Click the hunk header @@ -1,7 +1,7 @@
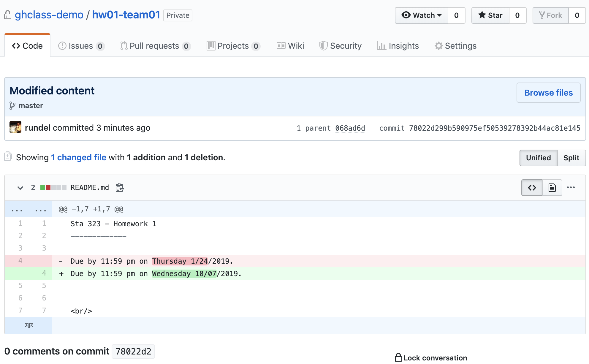 (x=91, y=209)
